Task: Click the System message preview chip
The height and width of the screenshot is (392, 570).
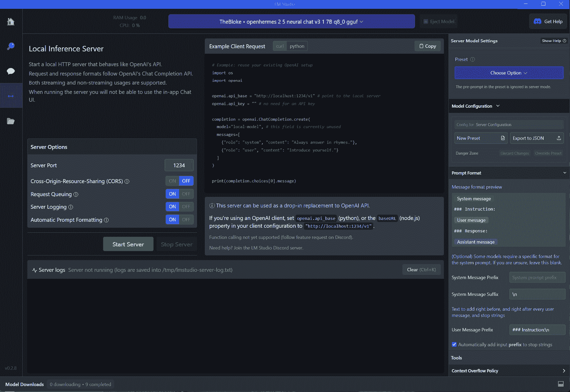Action: point(474,199)
